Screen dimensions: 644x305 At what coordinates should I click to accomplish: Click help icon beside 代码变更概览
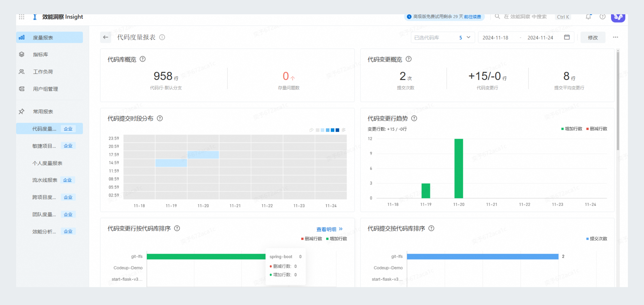pos(409,59)
